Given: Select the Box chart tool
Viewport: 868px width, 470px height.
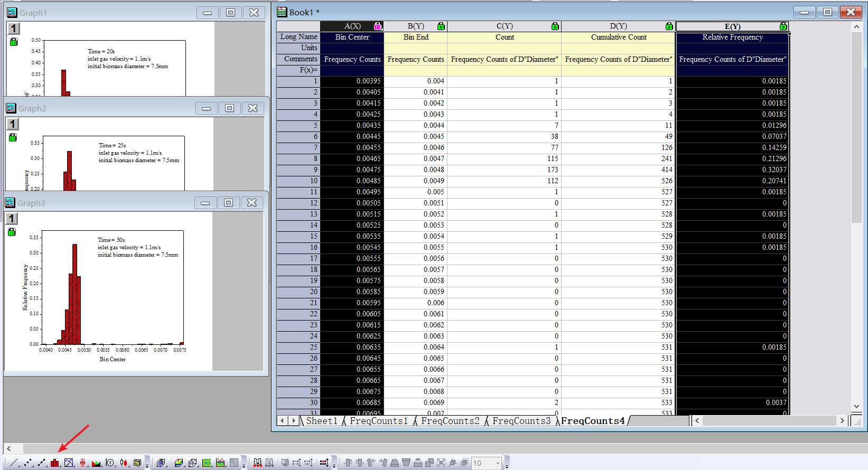Looking at the screenshot, I should click(x=83, y=463).
